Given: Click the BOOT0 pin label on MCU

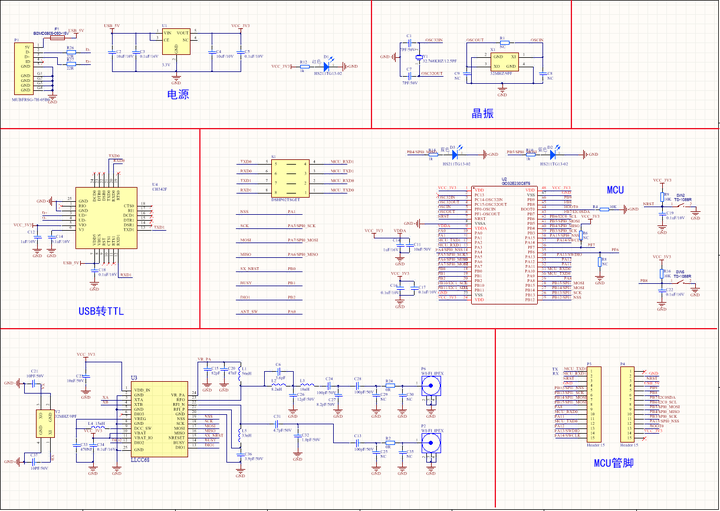Looking at the screenshot, I should 529,209.
